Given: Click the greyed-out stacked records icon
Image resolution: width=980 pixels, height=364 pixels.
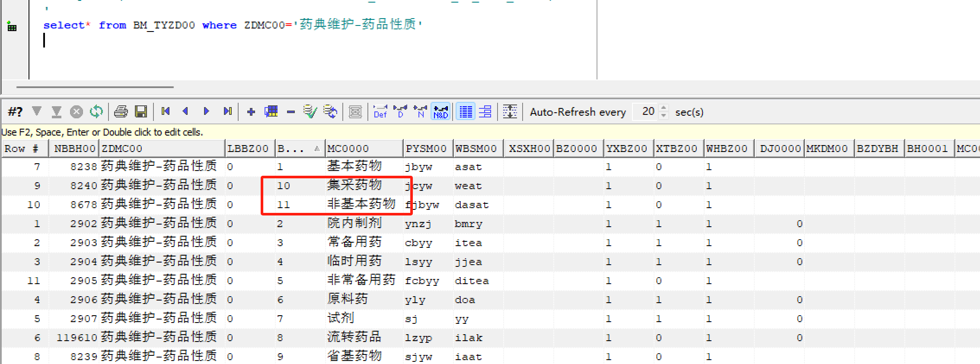Looking at the screenshot, I should pyautogui.click(x=355, y=112).
